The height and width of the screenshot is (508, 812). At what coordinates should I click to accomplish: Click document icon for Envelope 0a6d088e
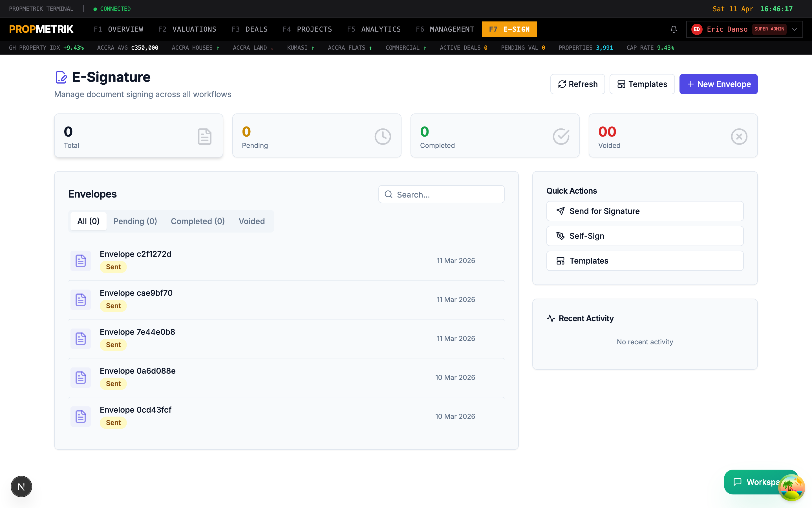[x=81, y=377]
